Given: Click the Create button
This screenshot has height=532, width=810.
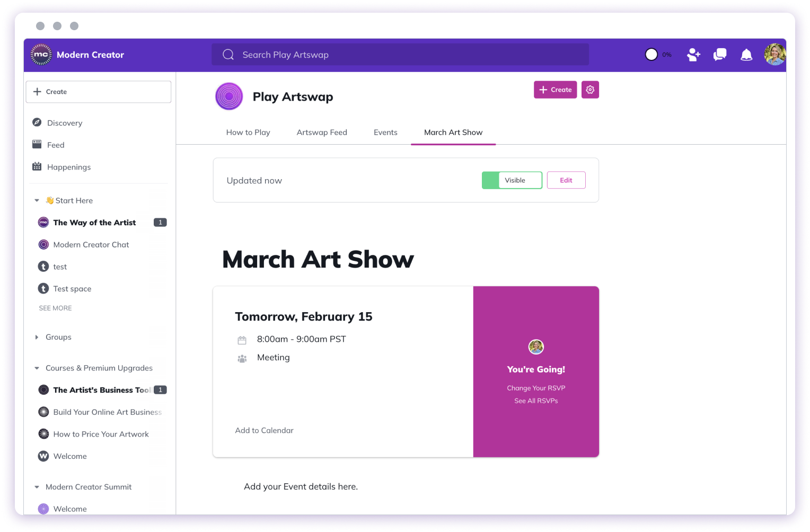Looking at the screenshot, I should (555, 90).
